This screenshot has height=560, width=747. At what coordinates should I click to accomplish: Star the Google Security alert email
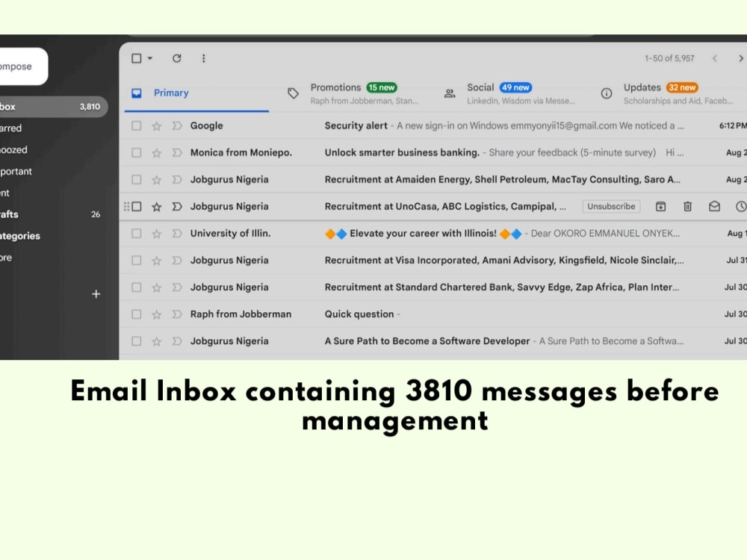pos(156,125)
